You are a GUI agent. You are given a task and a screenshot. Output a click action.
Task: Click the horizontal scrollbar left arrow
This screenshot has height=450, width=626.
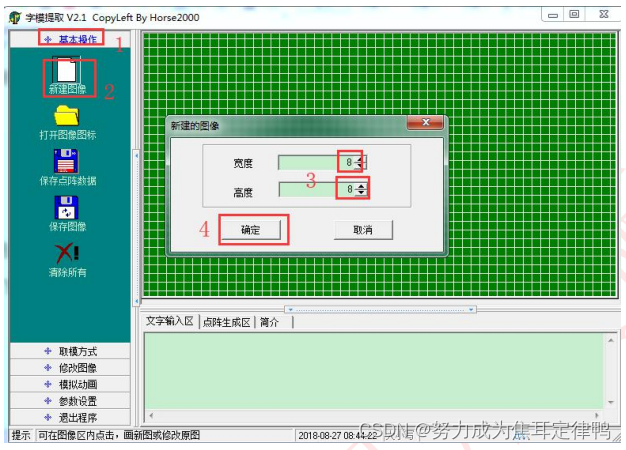click(x=151, y=415)
